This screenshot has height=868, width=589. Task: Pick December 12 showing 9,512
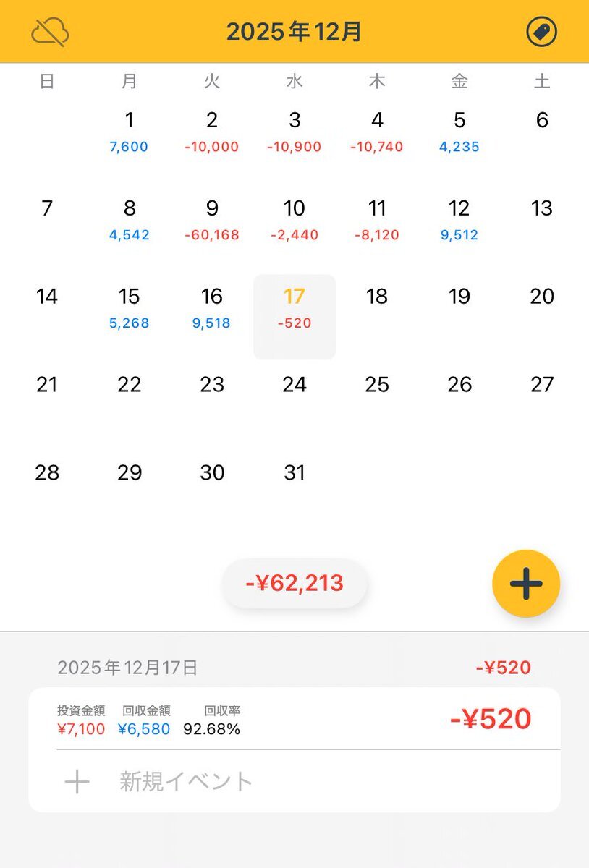[459, 220]
